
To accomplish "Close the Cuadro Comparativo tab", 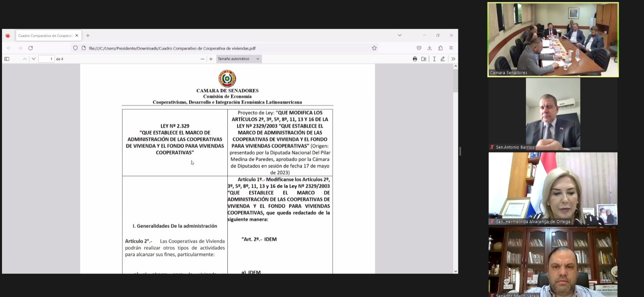I will pos(76,35).
